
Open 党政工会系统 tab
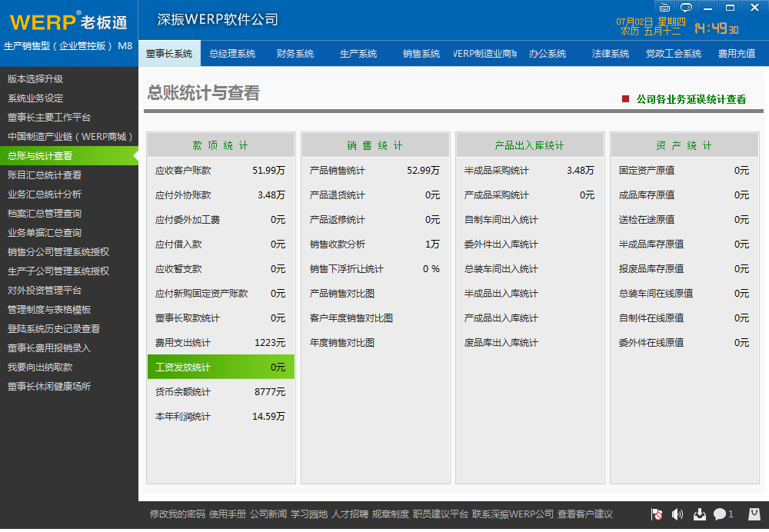(x=674, y=54)
